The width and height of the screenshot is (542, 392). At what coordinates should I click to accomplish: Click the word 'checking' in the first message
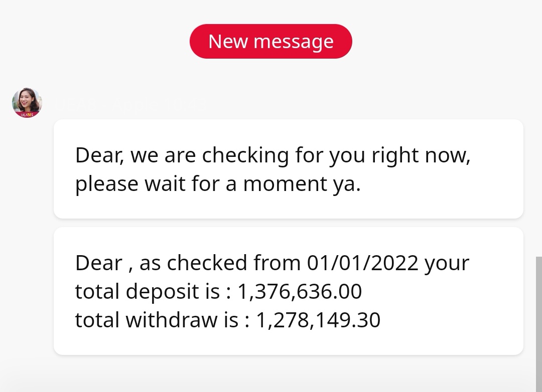pyautogui.click(x=245, y=156)
